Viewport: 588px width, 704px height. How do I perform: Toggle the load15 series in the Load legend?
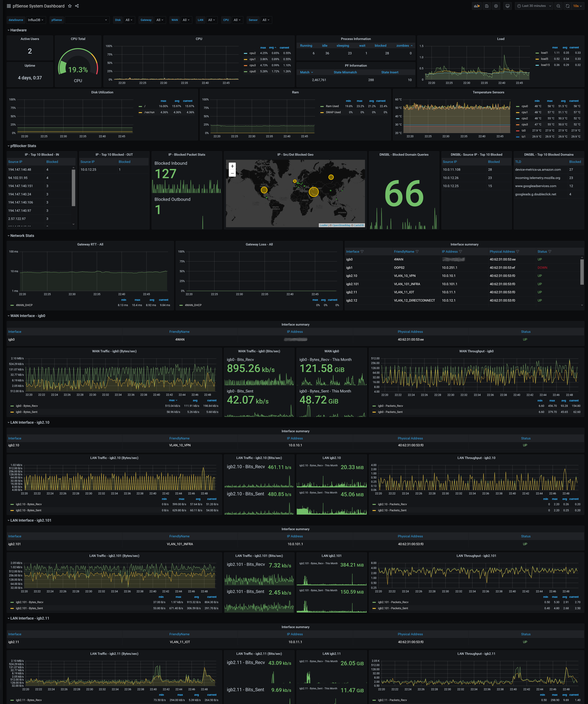[x=545, y=65]
